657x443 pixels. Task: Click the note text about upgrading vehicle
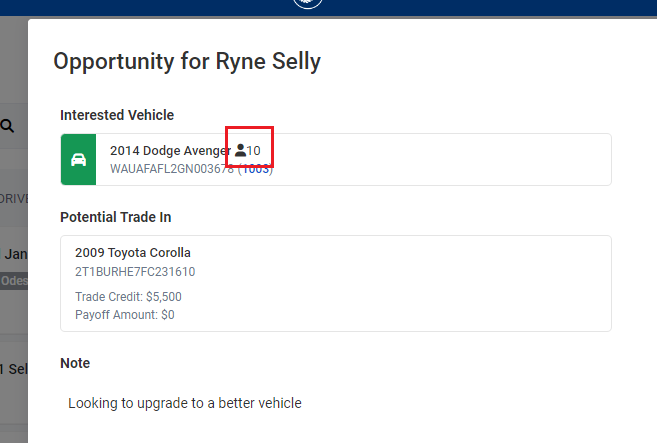click(x=185, y=403)
